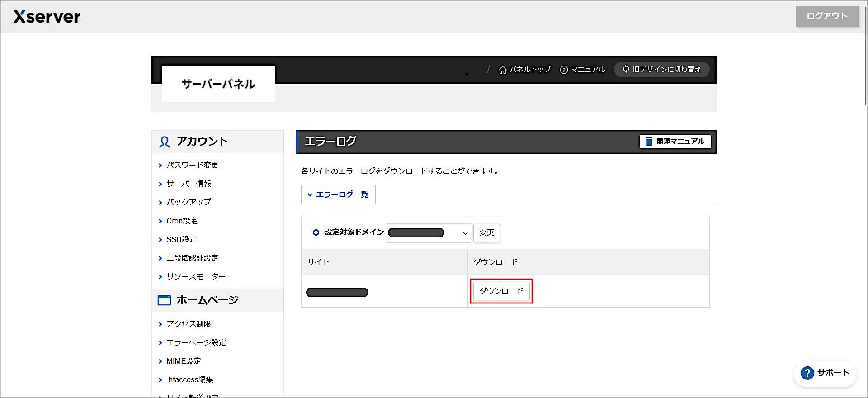Click the question-mark icon in サポート

pos(807,373)
